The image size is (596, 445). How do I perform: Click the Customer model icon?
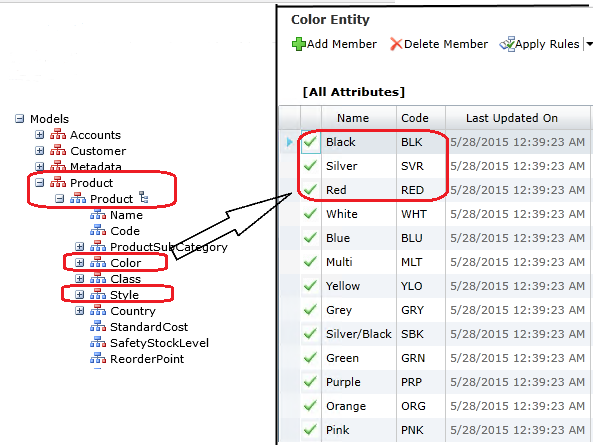(x=58, y=150)
